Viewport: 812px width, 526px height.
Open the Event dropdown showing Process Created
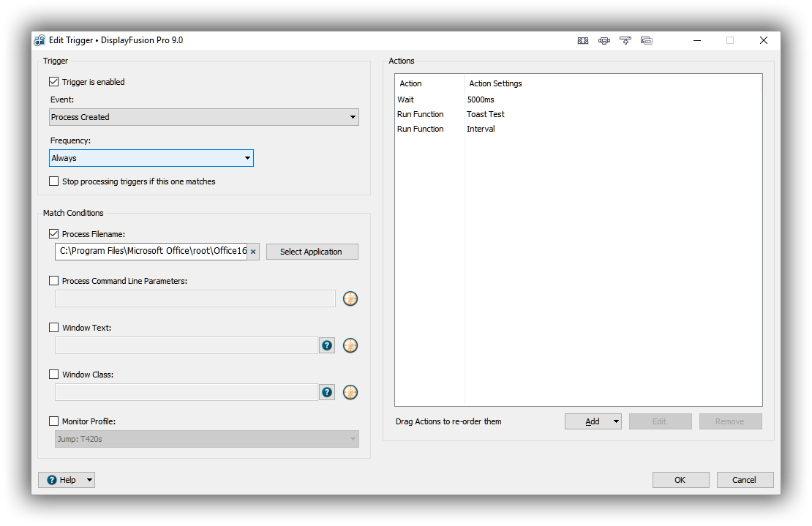pyautogui.click(x=204, y=117)
